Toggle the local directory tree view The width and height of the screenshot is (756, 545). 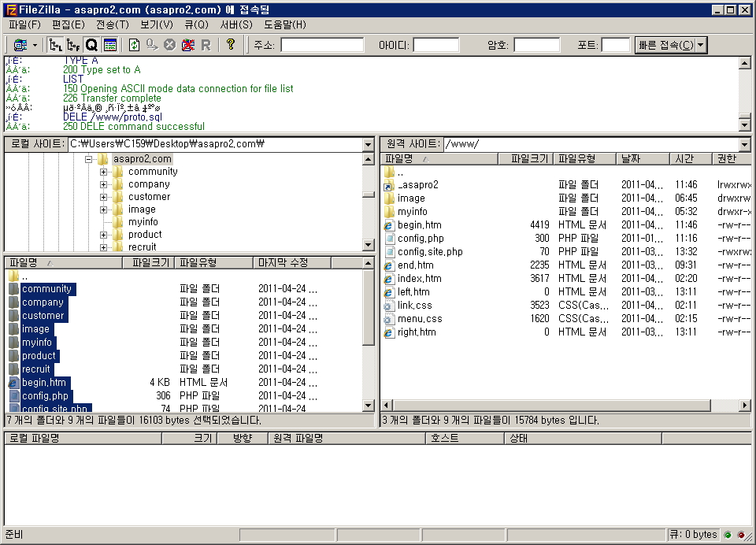click(56, 45)
